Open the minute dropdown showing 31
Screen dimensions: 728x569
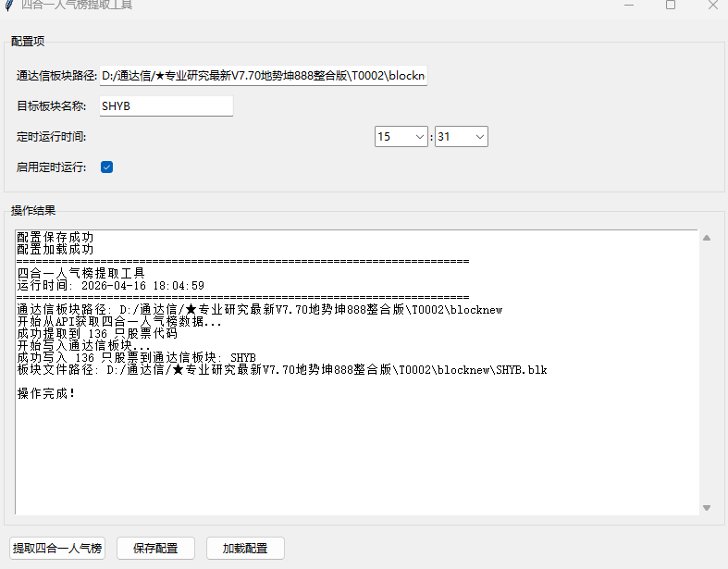pos(461,137)
